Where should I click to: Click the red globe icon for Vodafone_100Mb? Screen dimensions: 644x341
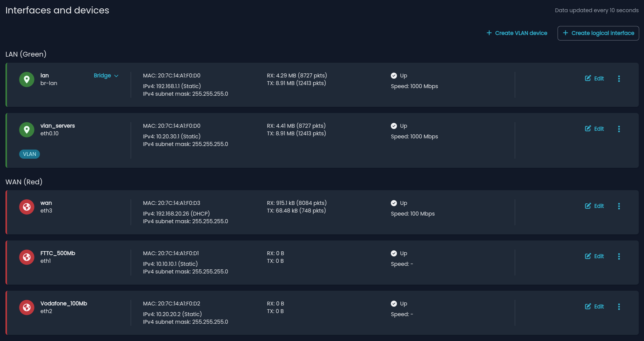(27, 307)
